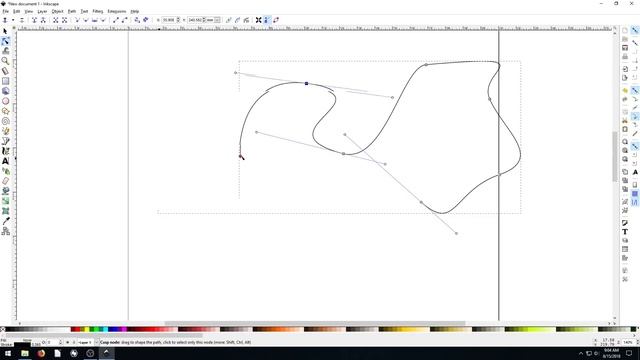Viewport: 640px width, 360px height.
Task: Select the Pencil freehand tool
Action: [x=5, y=131]
